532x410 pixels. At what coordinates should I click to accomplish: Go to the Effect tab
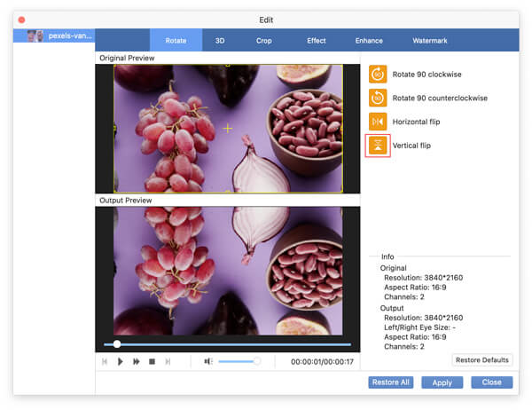[x=317, y=41]
